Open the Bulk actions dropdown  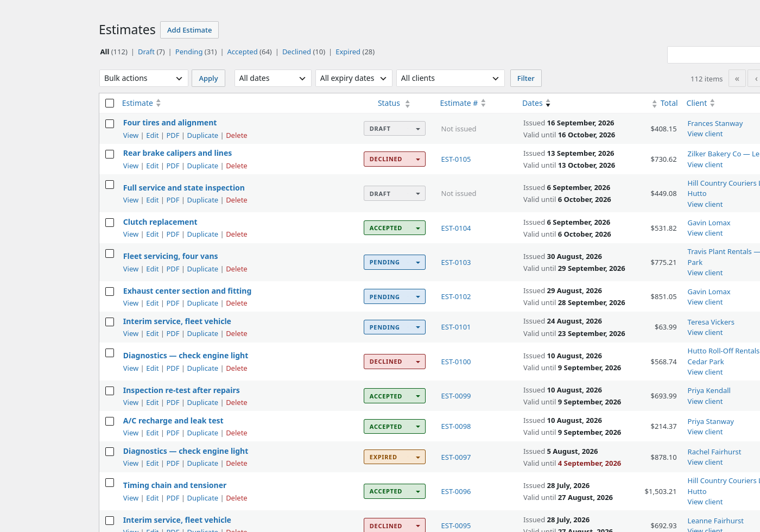[144, 78]
